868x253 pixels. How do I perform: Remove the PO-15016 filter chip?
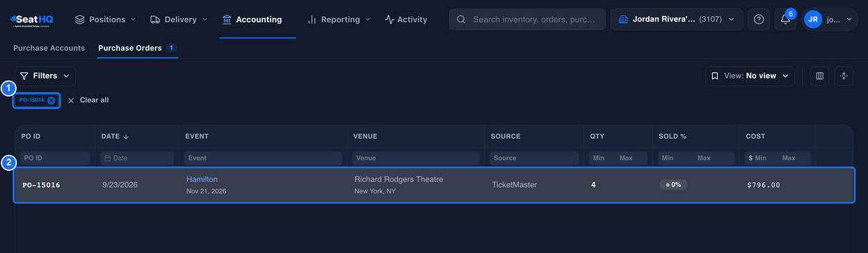[x=51, y=100]
